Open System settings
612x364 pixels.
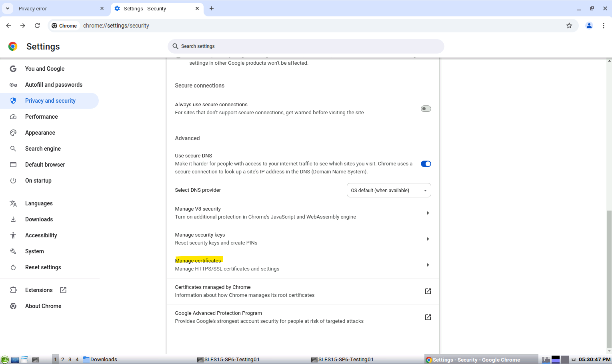(34, 251)
